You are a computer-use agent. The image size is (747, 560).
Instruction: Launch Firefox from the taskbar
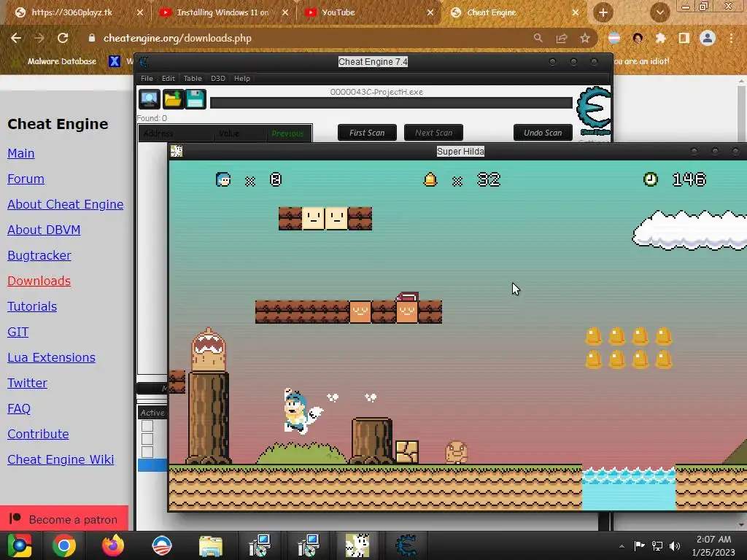[x=113, y=545]
